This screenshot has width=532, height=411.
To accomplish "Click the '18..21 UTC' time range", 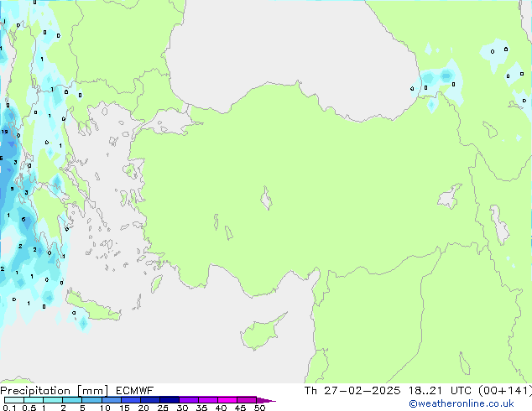I will [x=440, y=391].
